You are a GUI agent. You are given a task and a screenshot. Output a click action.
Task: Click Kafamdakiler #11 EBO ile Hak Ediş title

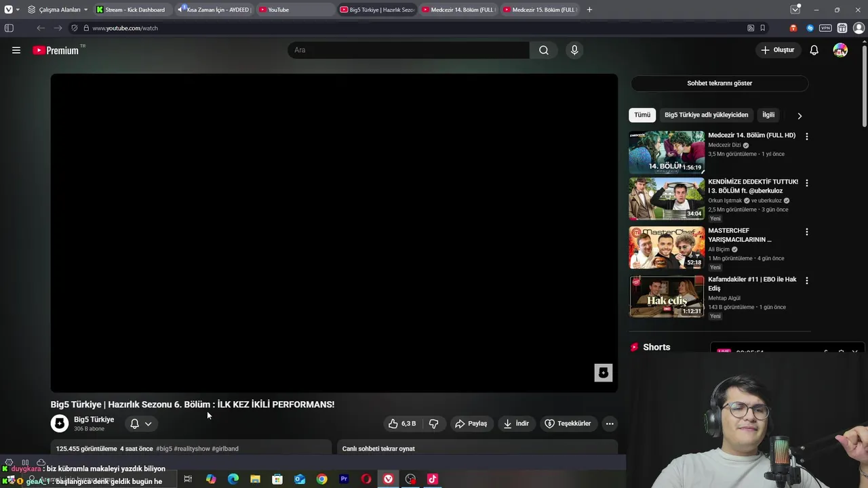pos(752,283)
